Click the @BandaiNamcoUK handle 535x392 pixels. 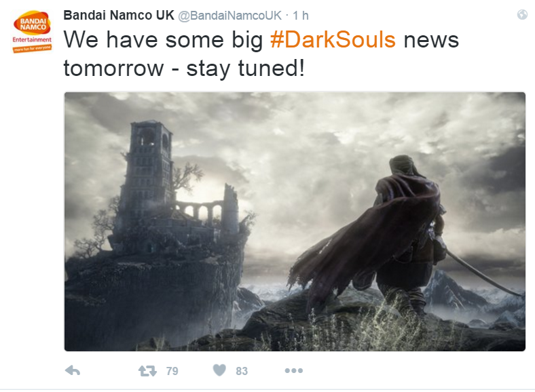tap(230, 16)
